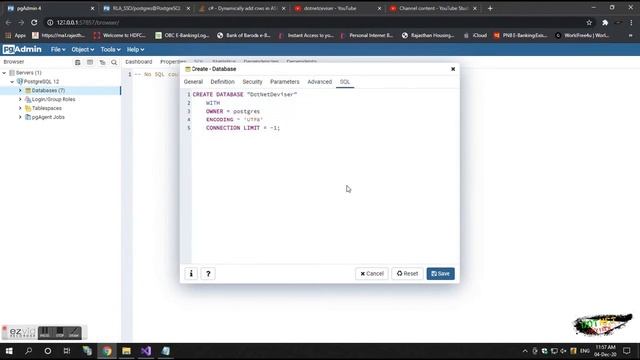Switch to the General tab in dialog
The height and width of the screenshot is (360, 640).
coord(193,82)
